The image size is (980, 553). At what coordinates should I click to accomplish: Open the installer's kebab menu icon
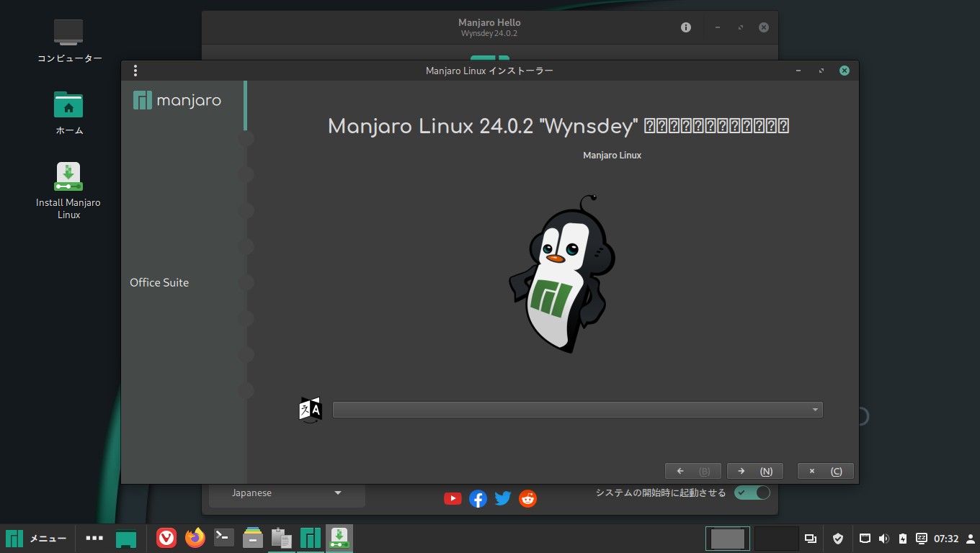coord(135,71)
